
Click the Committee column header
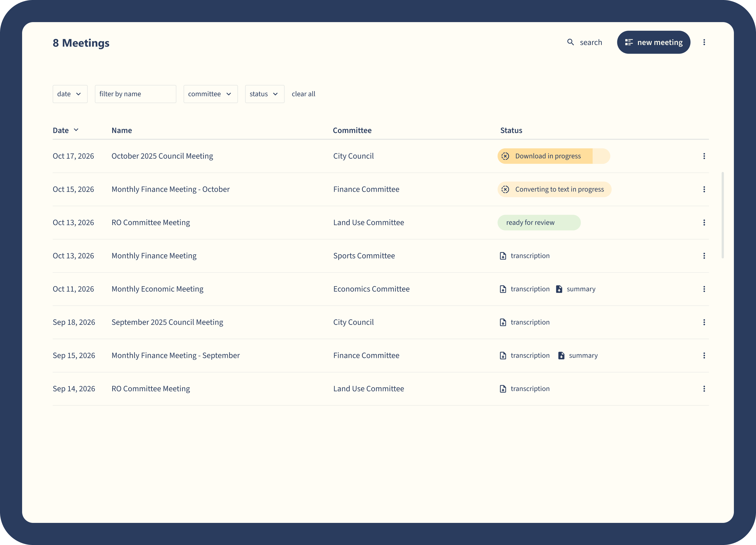[352, 130]
